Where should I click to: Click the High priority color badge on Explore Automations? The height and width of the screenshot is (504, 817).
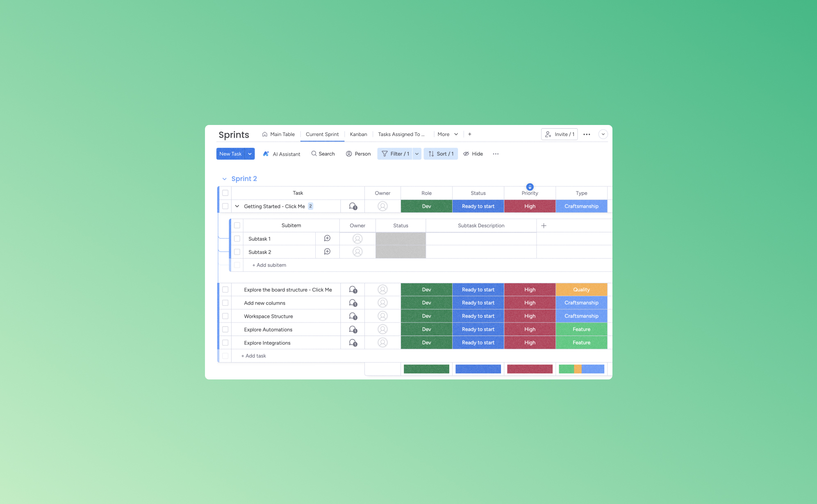tap(529, 329)
